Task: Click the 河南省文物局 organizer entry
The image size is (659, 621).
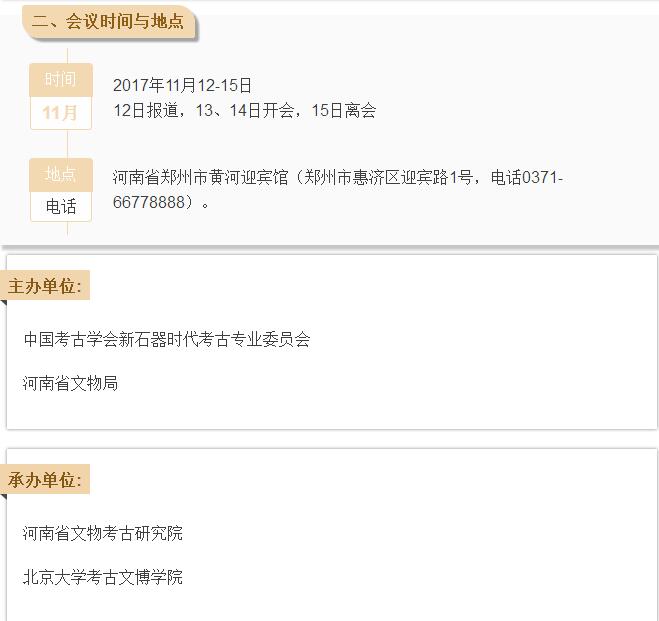Action: (71, 383)
